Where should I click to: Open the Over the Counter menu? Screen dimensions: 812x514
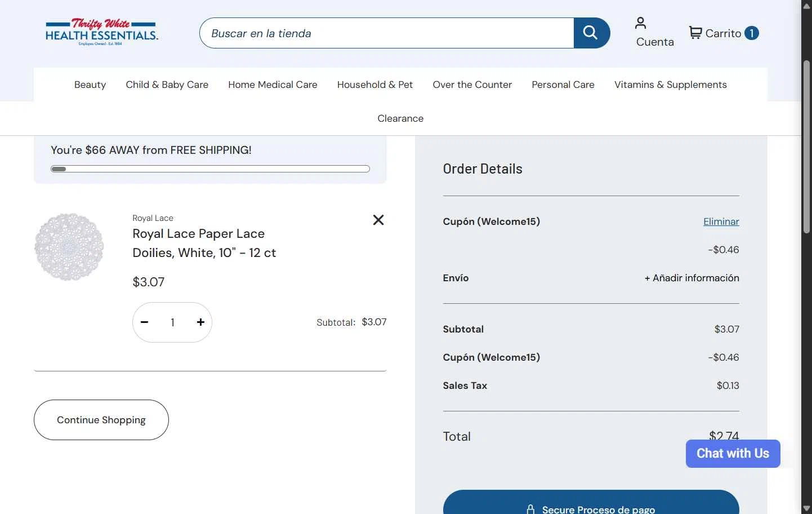(x=472, y=85)
